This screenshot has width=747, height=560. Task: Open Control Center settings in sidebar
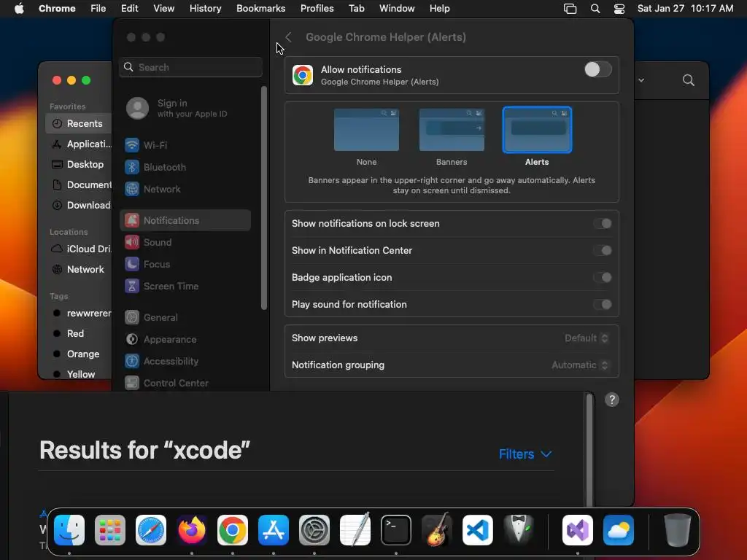click(185, 383)
